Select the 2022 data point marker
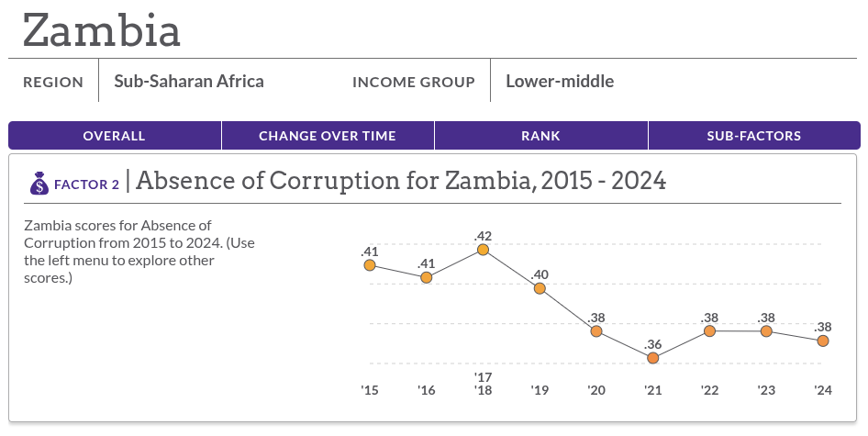This screenshot has height=436, width=868. (x=710, y=331)
